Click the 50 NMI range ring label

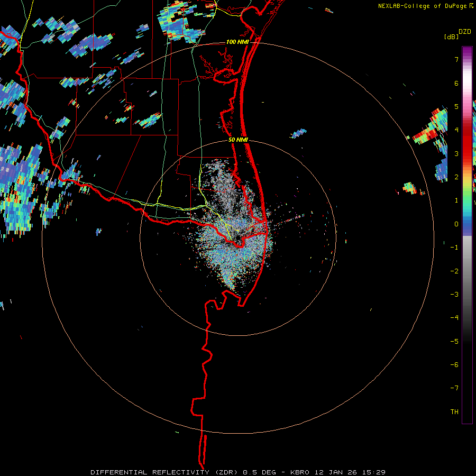[238, 140]
